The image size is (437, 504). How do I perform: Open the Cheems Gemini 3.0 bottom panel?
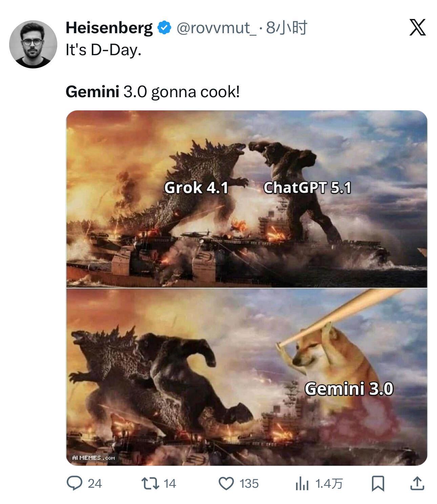point(247,377)
